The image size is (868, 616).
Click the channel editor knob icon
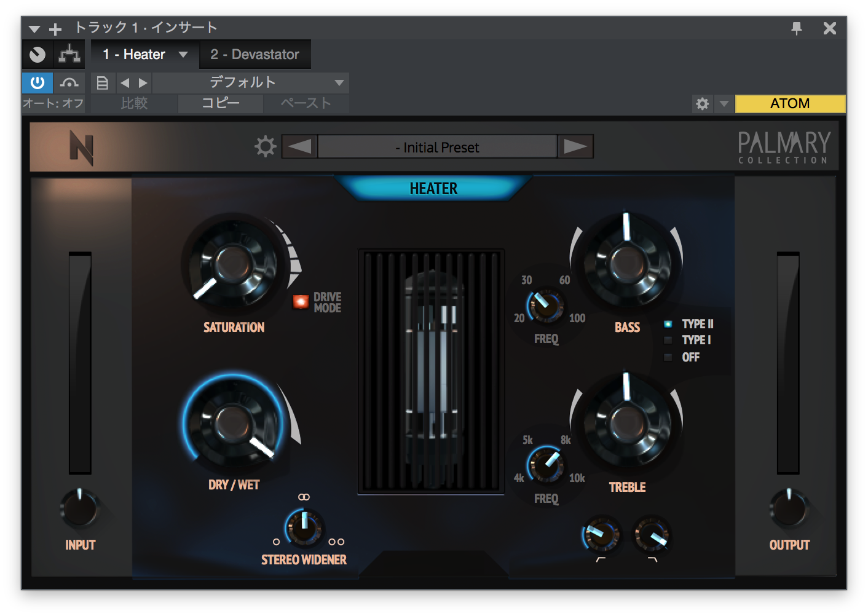[37, 55]
